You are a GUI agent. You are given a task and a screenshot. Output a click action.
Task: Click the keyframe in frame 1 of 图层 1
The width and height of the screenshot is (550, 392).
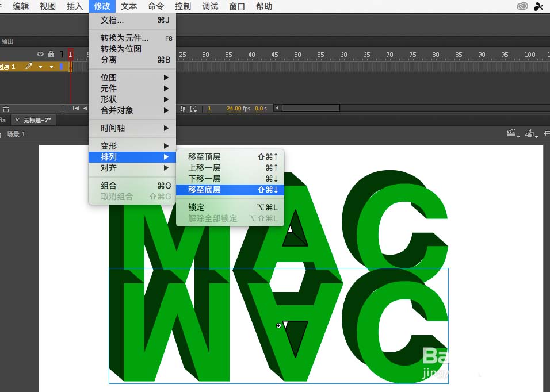click(x=71, y=67)
